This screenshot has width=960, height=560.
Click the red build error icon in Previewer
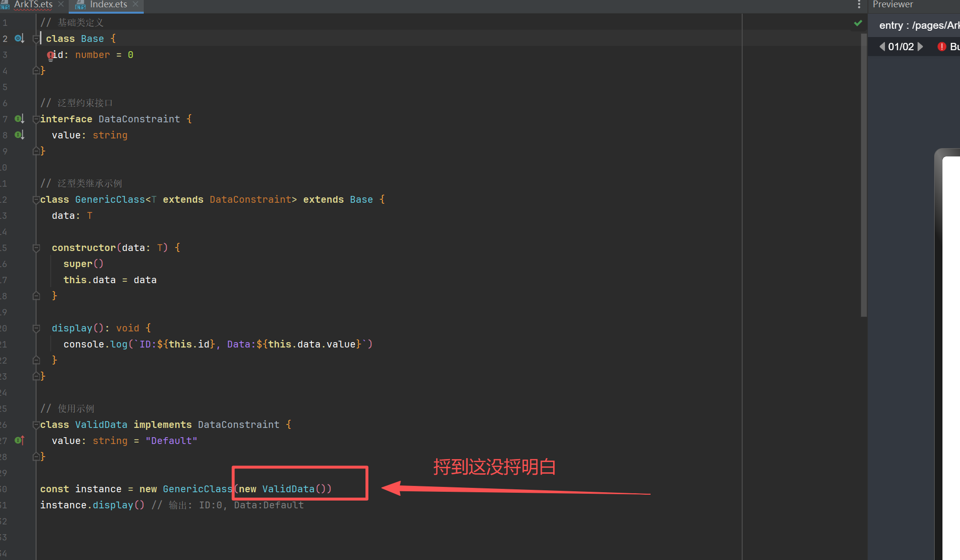(941, 47)
